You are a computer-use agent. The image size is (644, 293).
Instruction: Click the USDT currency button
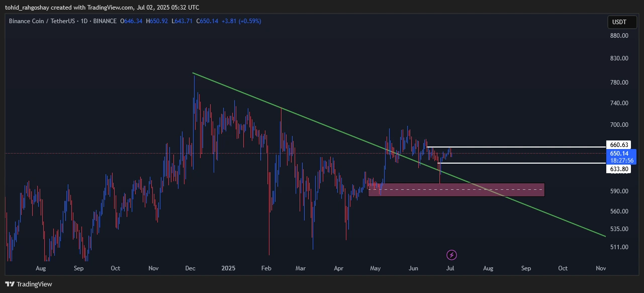(622, 22)
